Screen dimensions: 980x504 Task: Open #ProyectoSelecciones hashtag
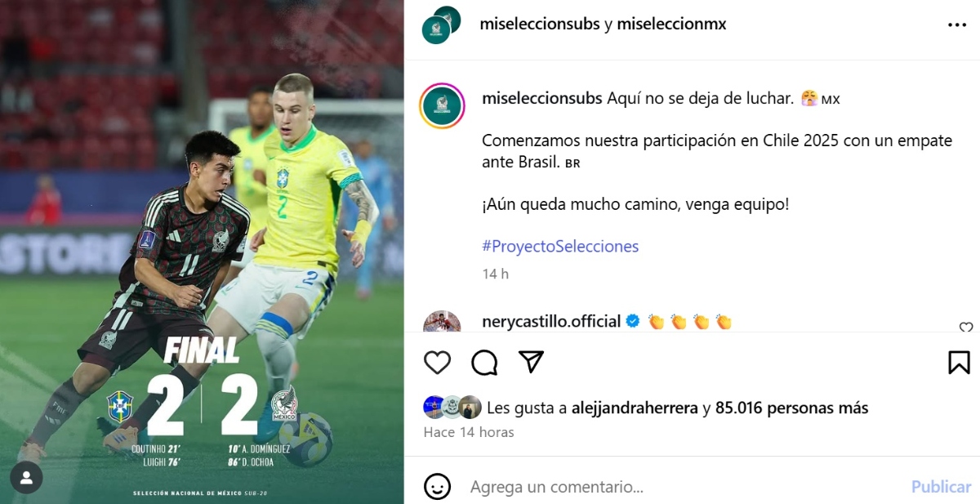[x=560, y=246]
